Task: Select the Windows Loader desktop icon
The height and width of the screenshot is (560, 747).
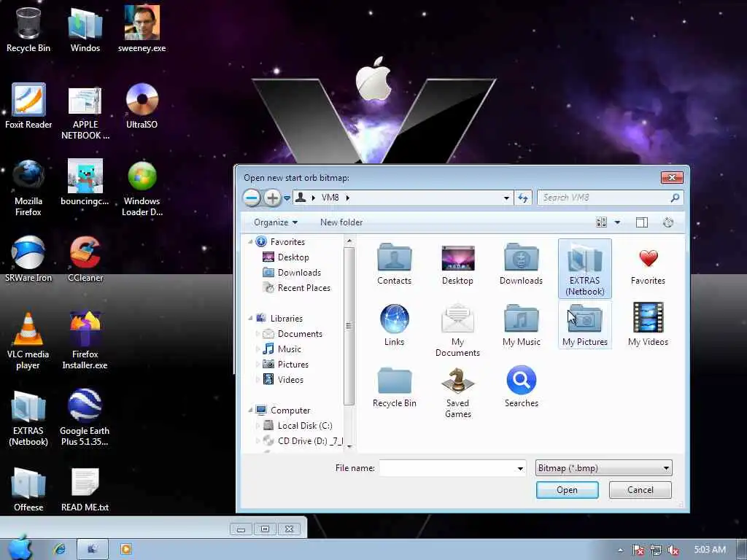Action: click(142, 188)
